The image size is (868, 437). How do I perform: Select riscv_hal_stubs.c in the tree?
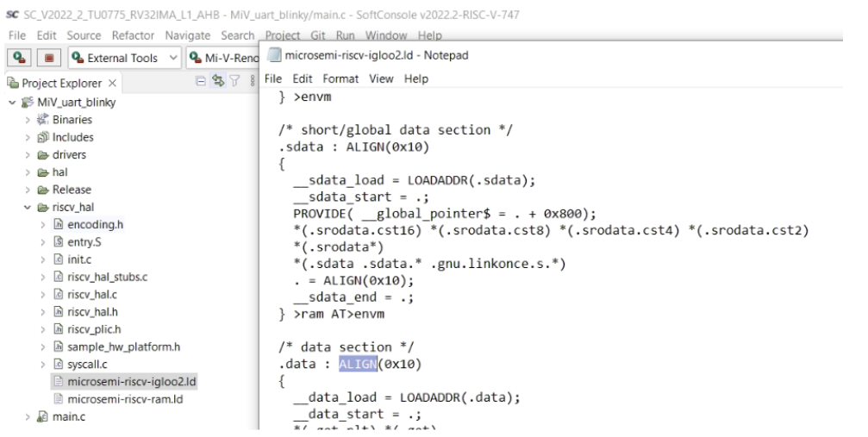pos(108,277)
